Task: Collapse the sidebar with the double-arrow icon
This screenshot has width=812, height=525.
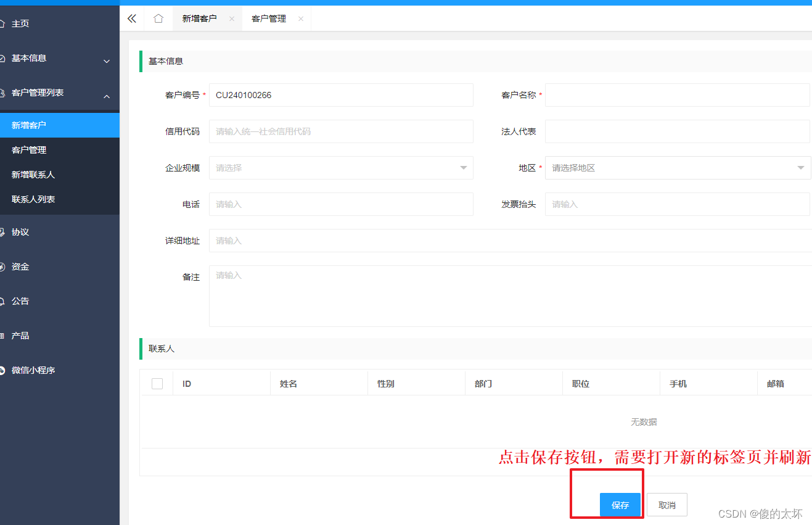Action: pyautogui.click(x=131, y=19)
